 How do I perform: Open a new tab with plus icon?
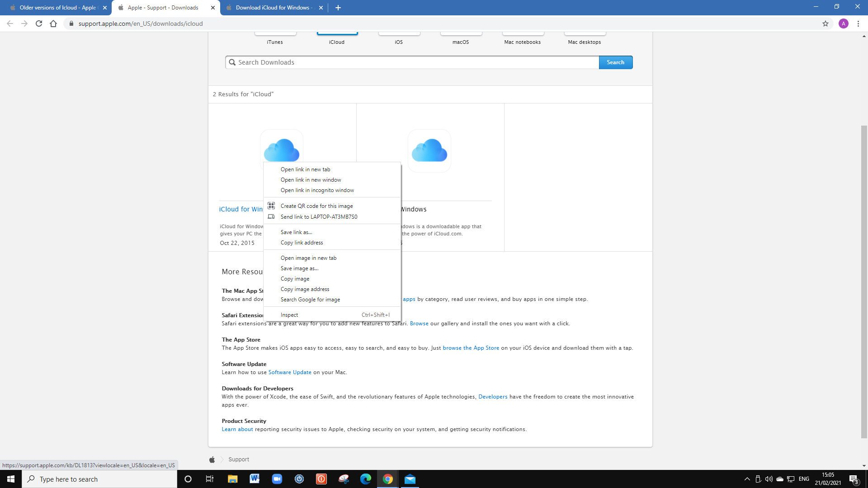[338, 8]
